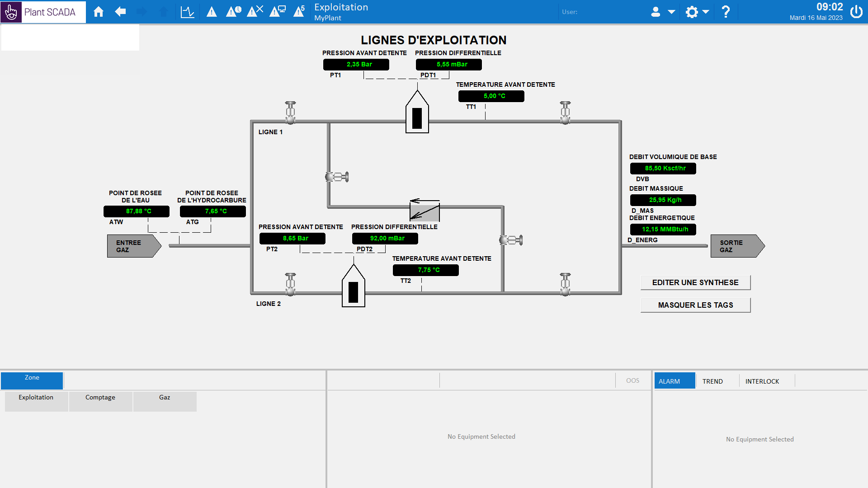The height and width of the screenshot is (488, 868).
Task: Open the disabled alarms X icon
Action: point(255,12)
